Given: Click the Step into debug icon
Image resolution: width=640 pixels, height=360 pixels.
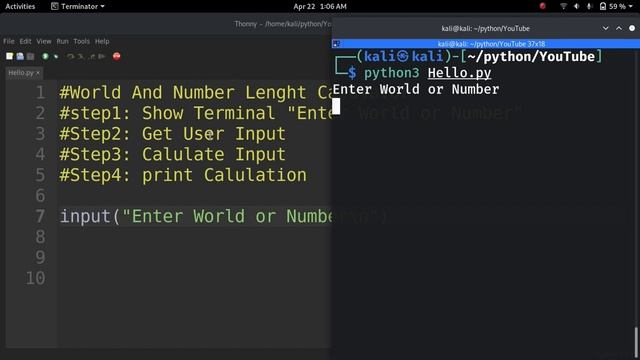Looking at the screenshot, I should (81, 56).
